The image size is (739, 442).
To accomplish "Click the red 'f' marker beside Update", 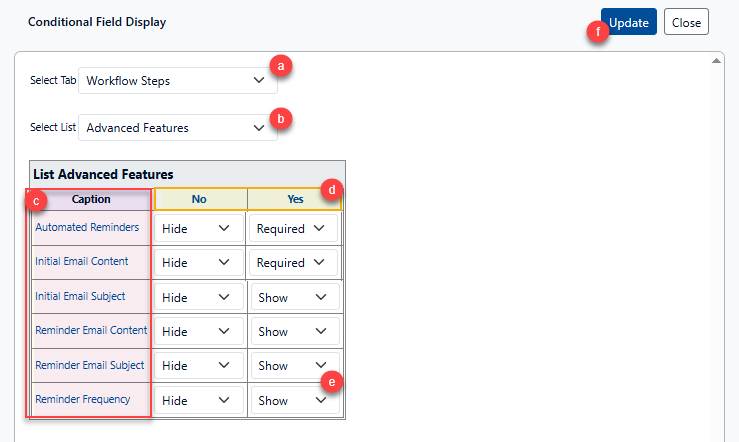I will tap(599, 31).
